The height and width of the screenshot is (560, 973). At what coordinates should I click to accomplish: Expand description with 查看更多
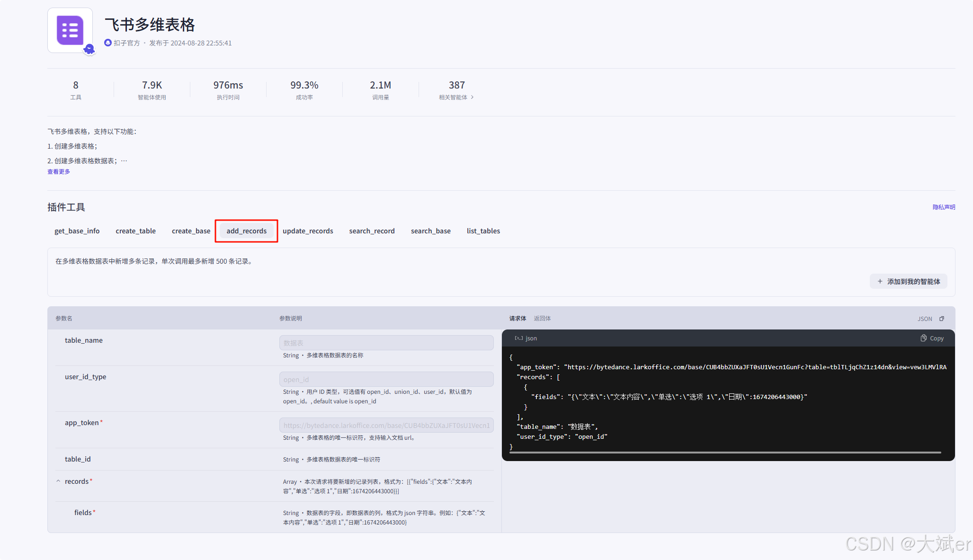[59, 171]
